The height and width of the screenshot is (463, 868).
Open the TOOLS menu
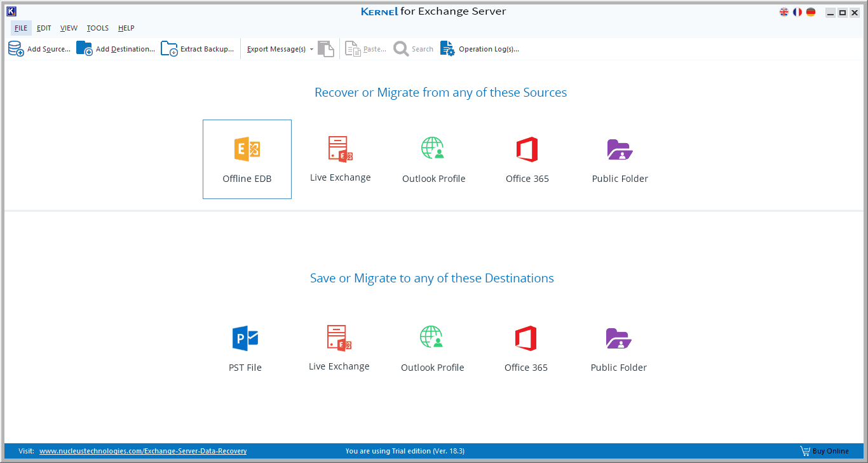tap(98, 28)
